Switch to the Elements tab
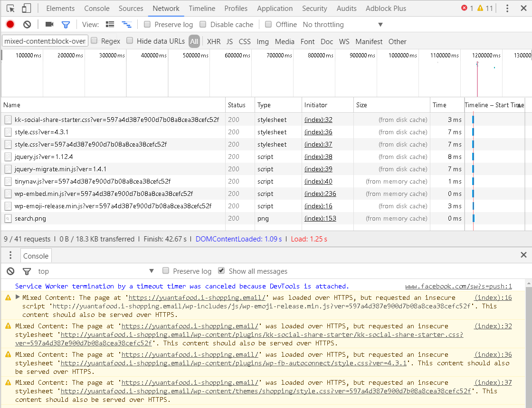Screen dimensions: 532x408 (60, 9)
